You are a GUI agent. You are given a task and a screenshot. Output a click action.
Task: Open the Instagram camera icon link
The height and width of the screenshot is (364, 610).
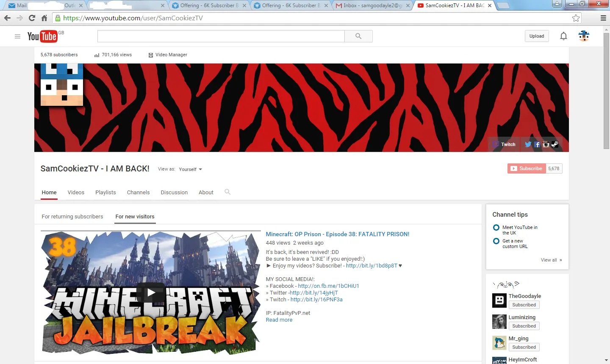pyautogui.click(x=546, y=144)
